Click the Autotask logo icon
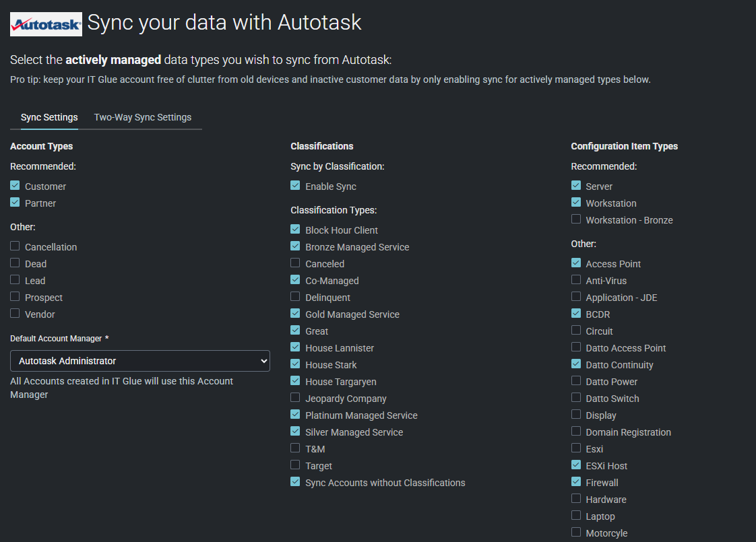This screenshot has height=542, width=756. pyautogui.click(x=46, y=24)
